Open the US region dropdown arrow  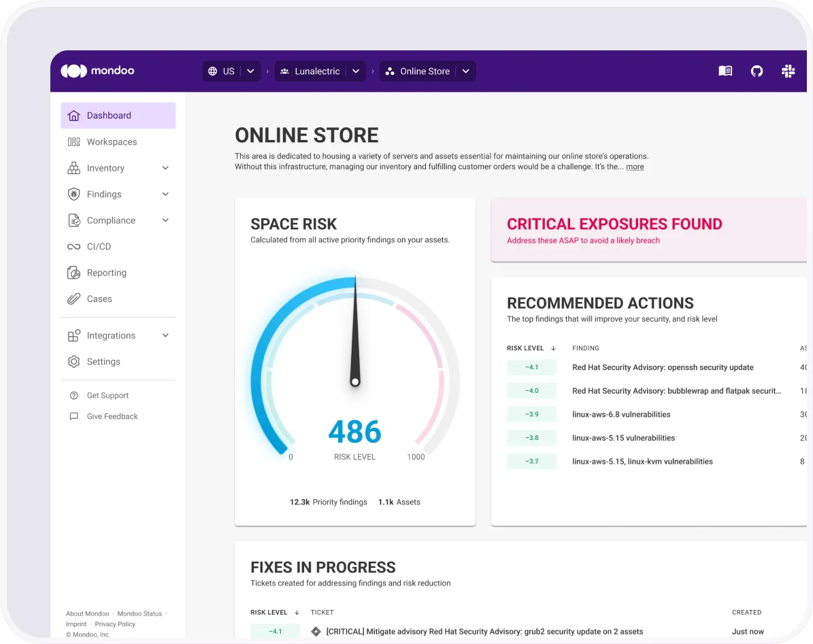click(x=250, y=71)
